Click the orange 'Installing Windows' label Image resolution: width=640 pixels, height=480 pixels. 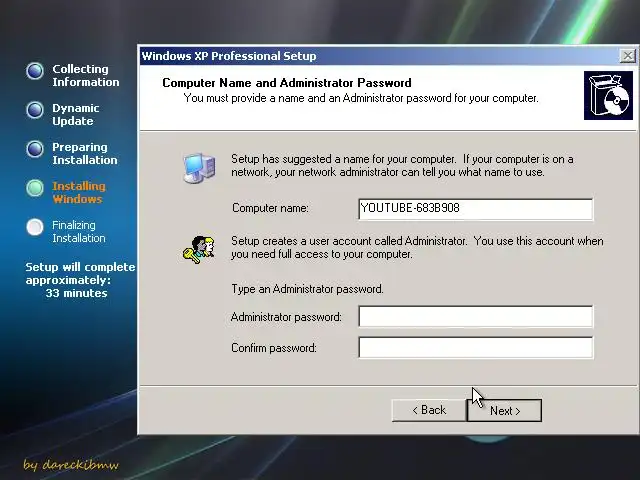[x=79, y=193]
